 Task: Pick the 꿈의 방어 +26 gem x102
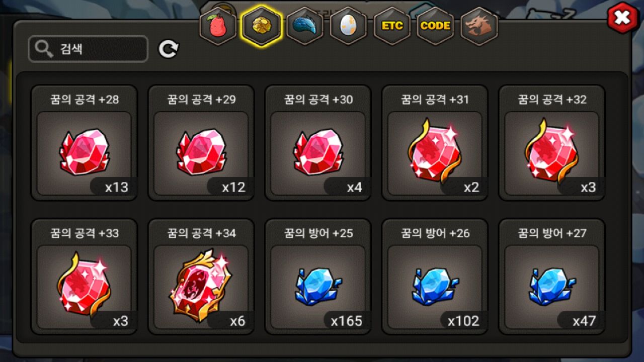[434, 277]
